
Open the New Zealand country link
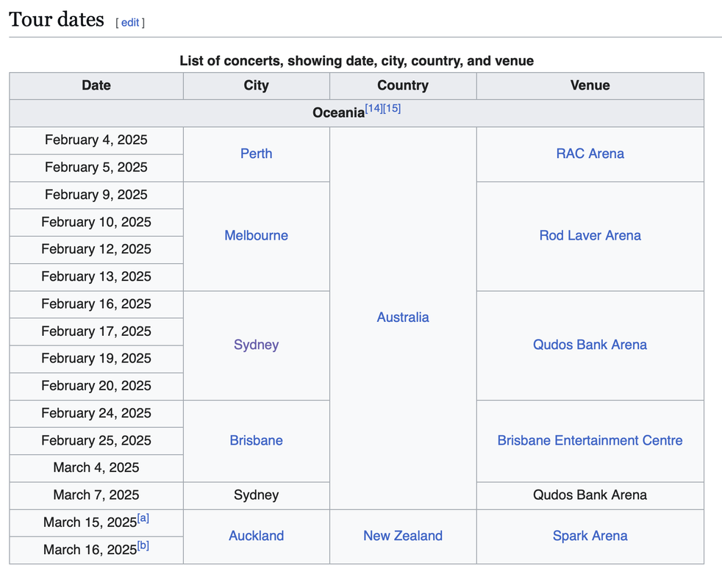pyautogui.click(x=403, y=536)
